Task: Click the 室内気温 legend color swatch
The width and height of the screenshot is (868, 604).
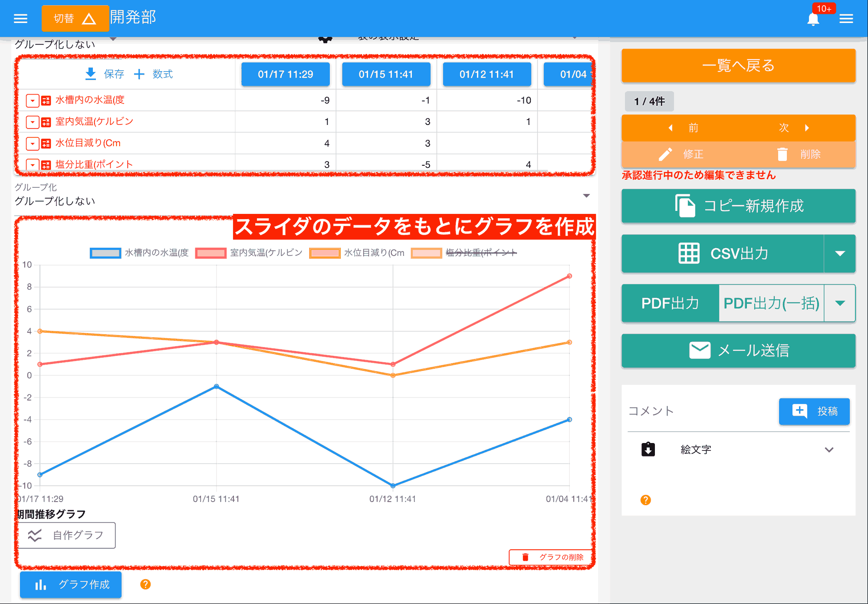Action: pyautogui.click(x=210, y=253)
